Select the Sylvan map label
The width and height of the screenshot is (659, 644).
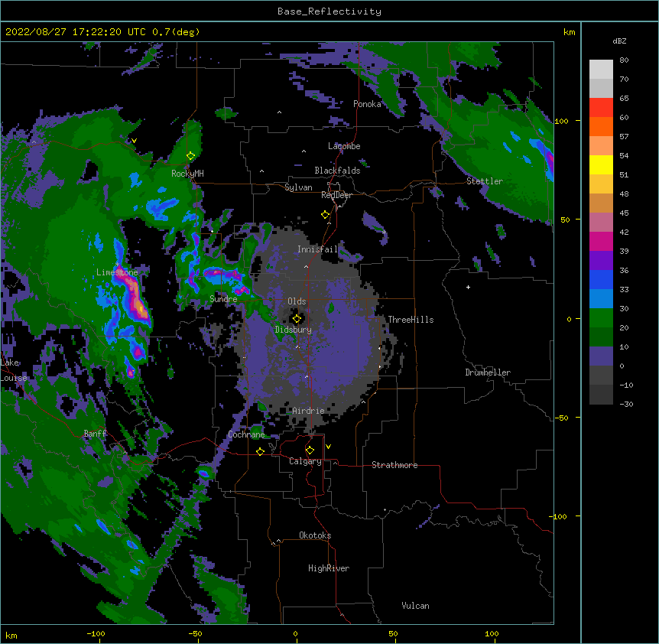click(x=298, y=187)
